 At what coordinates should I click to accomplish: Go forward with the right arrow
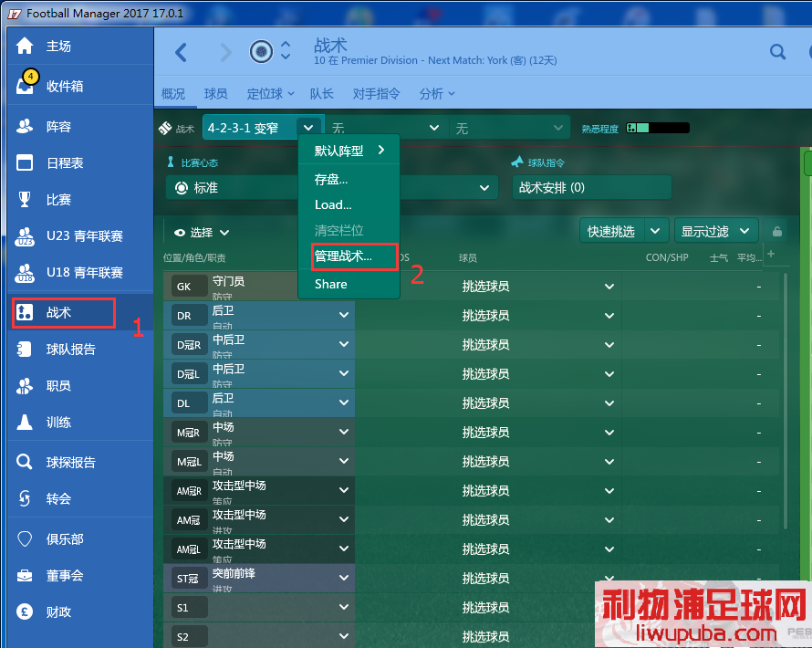pyautogui.click(x=225, y=52)
